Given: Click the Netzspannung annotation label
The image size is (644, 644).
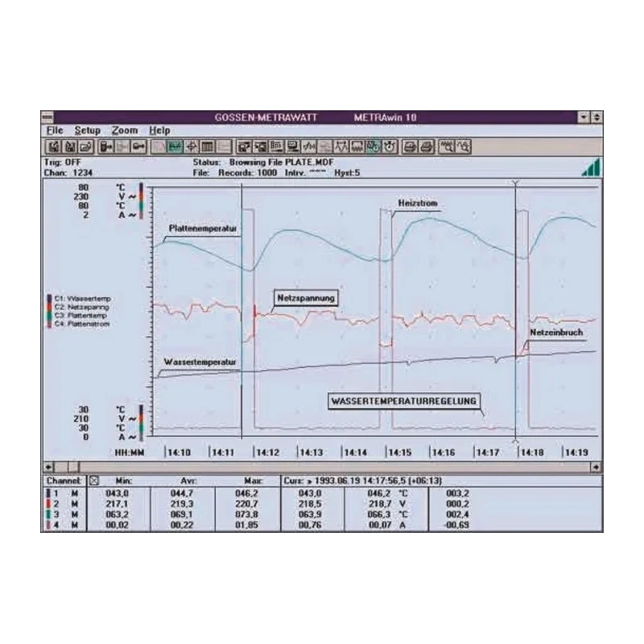Looking at the screenshot, I should point(306,298).
